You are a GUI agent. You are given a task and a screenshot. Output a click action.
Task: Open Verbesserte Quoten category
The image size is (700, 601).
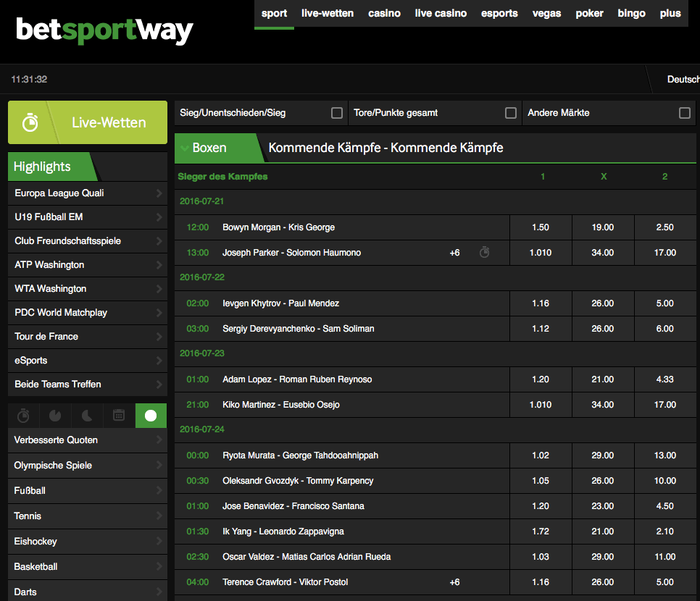tap(88, 440)
